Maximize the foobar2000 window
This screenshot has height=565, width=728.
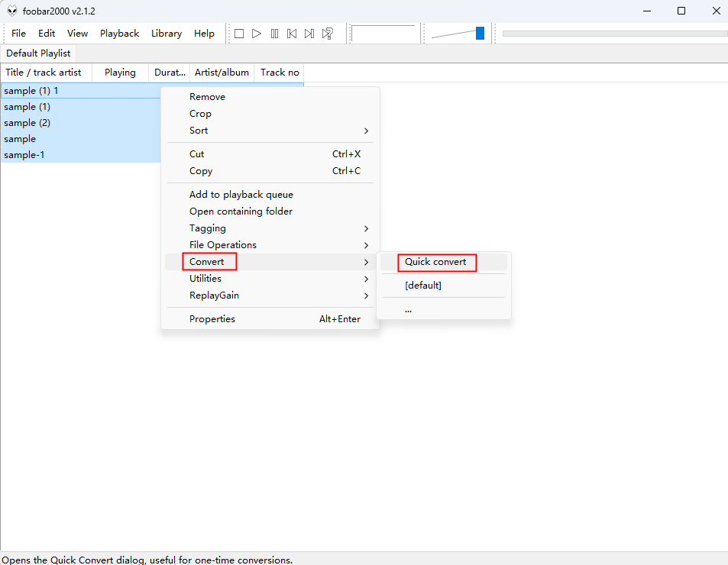pos(681,11)
